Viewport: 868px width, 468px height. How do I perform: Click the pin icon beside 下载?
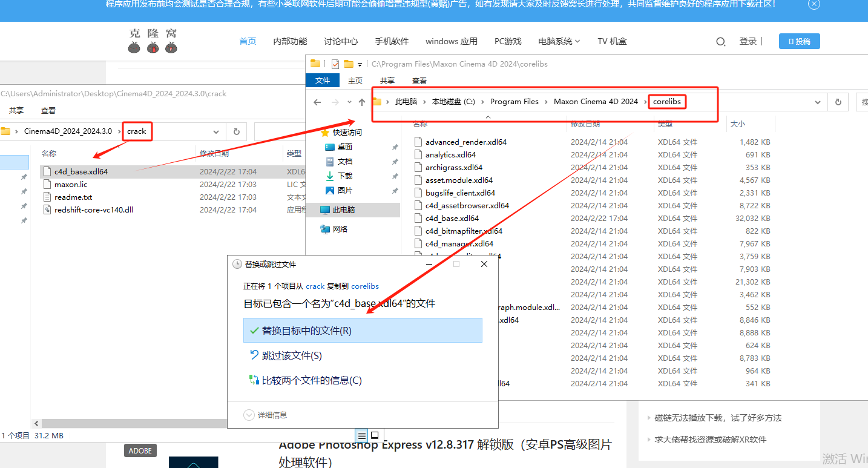click(x=395, y=176)
